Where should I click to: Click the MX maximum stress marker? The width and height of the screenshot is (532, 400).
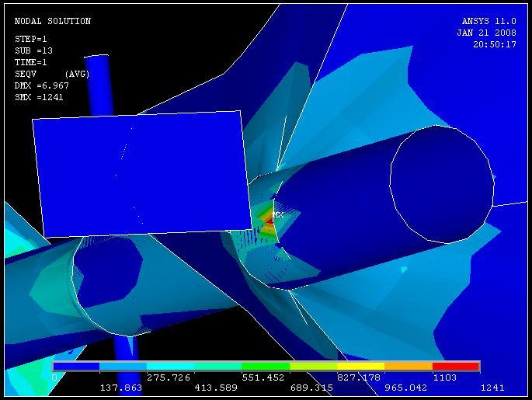coord(277,215)
